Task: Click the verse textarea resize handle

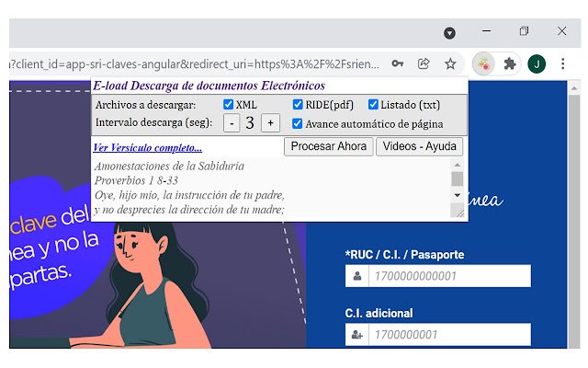Action: pos(458,213)
